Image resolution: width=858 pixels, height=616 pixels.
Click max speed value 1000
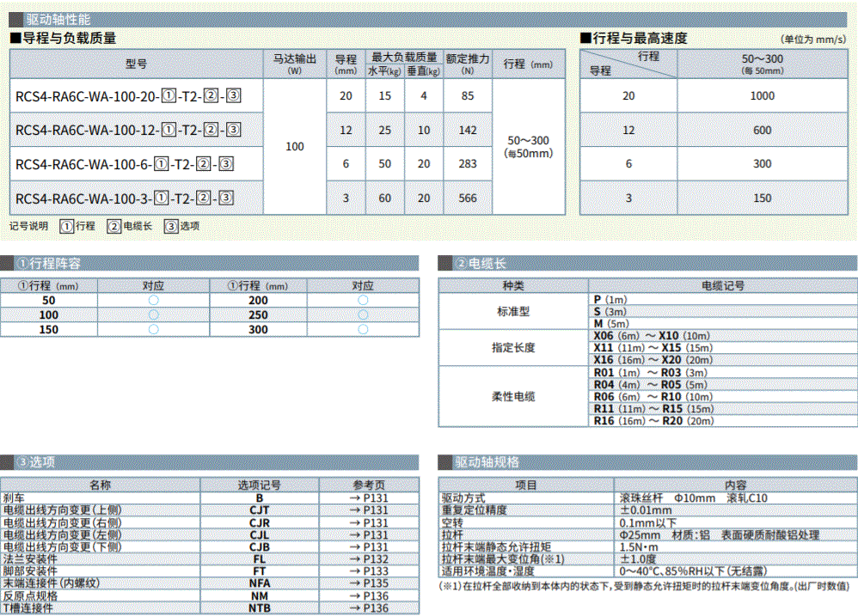763,95
